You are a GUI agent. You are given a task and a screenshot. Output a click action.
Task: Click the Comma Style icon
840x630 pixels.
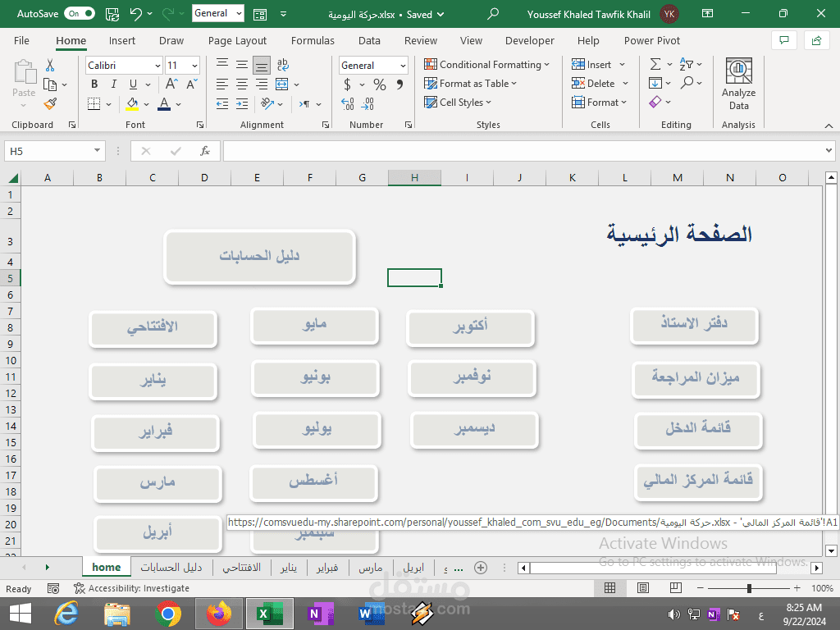pyautogui.click(x=399, y=84)
